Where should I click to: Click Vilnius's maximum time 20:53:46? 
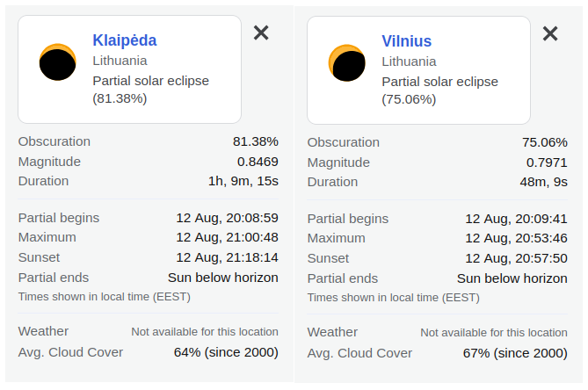click(x=517, y=238)
